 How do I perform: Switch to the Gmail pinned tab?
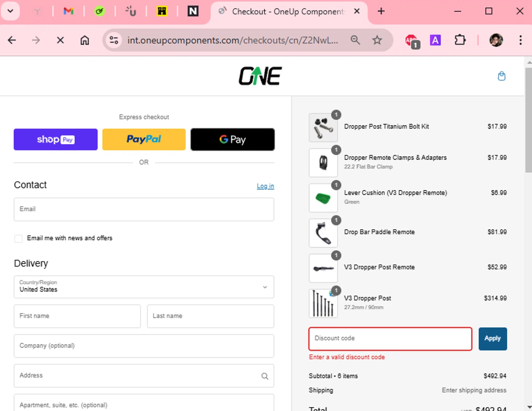[68, 11]
